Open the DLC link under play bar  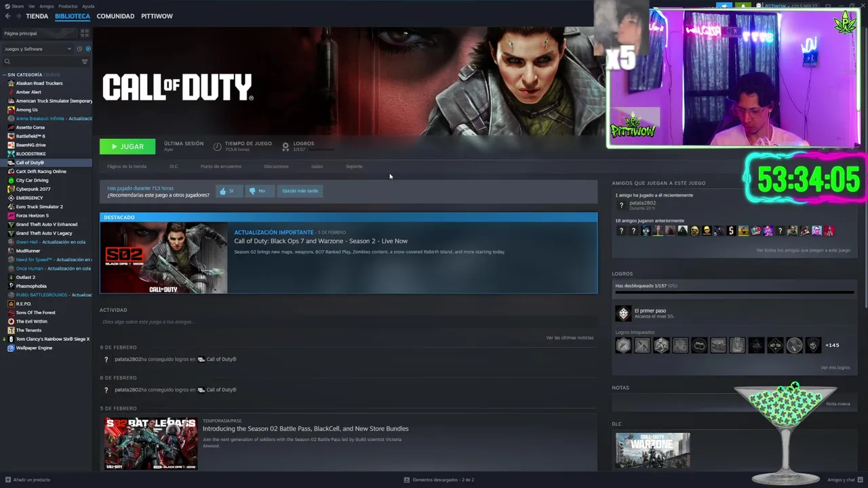click(174, 166)
